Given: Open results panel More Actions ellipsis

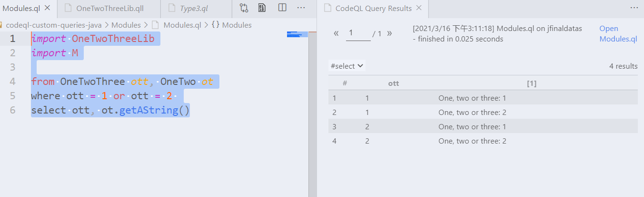Looking at the screenshot, I should pyautogui.click(x=634, y=8).
